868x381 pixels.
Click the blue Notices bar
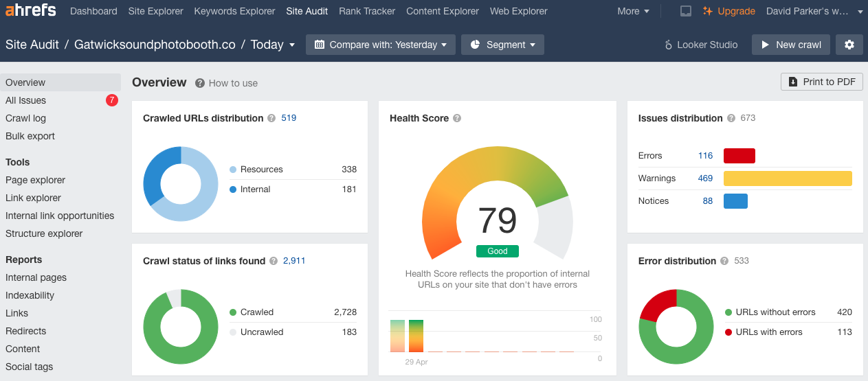coord(735,201)
